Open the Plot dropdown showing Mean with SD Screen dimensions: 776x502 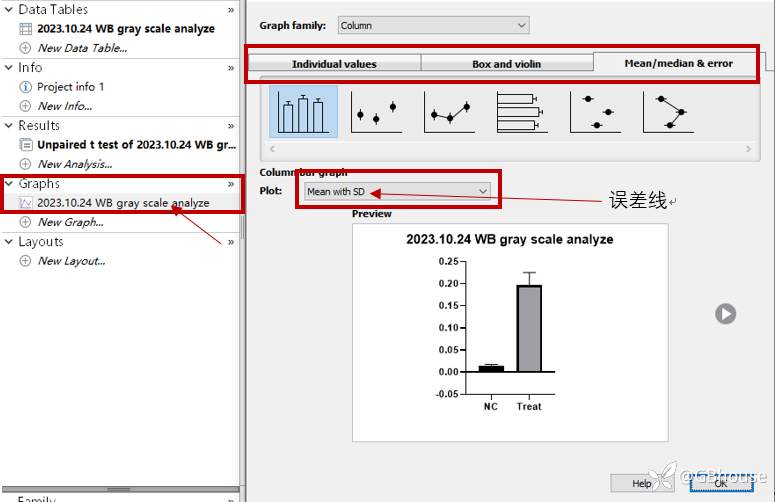pos(397,191)
